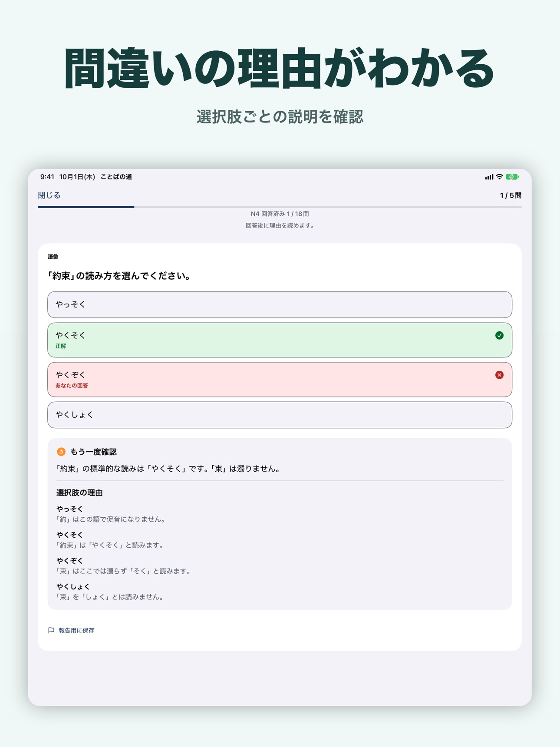
Task: Click the flag icon next to 報告用に保存
Action: point(51,630)
